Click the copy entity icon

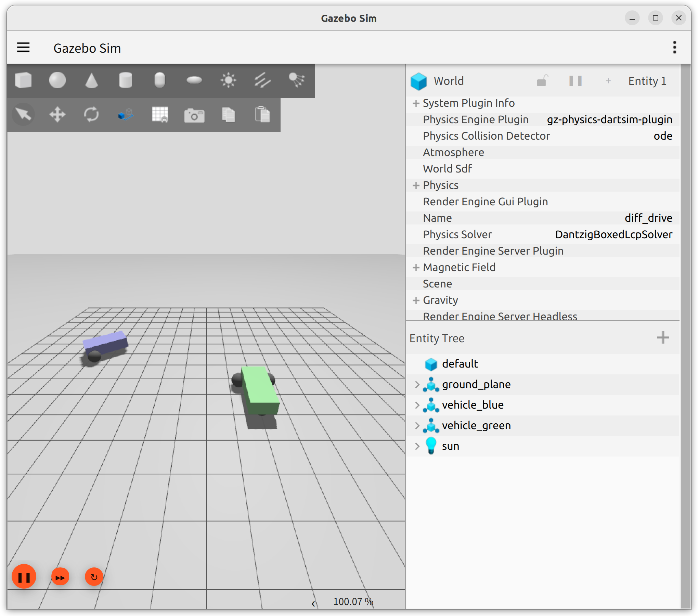coord(228,115)
